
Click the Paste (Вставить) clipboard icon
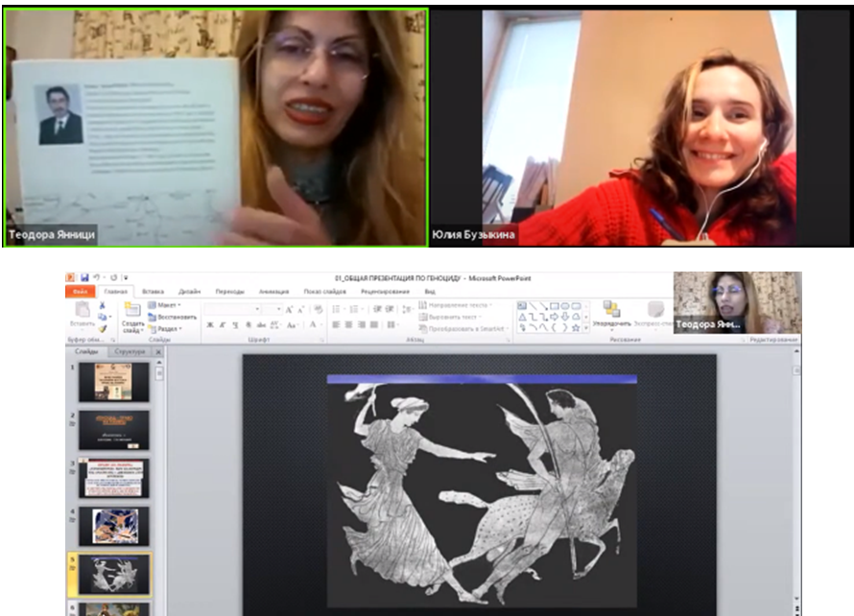click(83, 310)
